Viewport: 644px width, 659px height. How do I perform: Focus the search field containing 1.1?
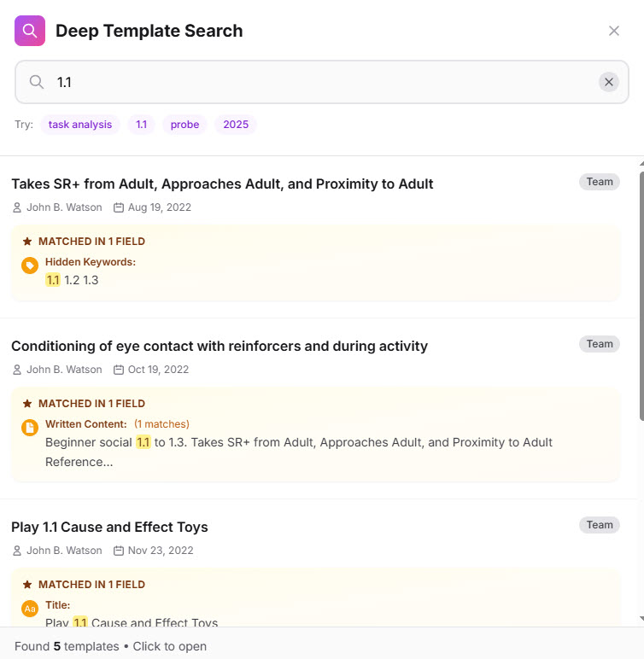click(322, 82)
